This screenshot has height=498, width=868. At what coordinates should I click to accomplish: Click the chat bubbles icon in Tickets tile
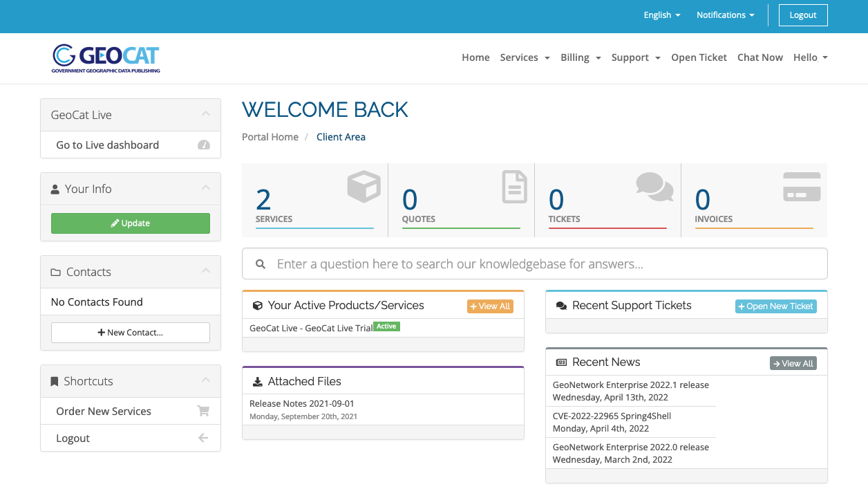654,187
